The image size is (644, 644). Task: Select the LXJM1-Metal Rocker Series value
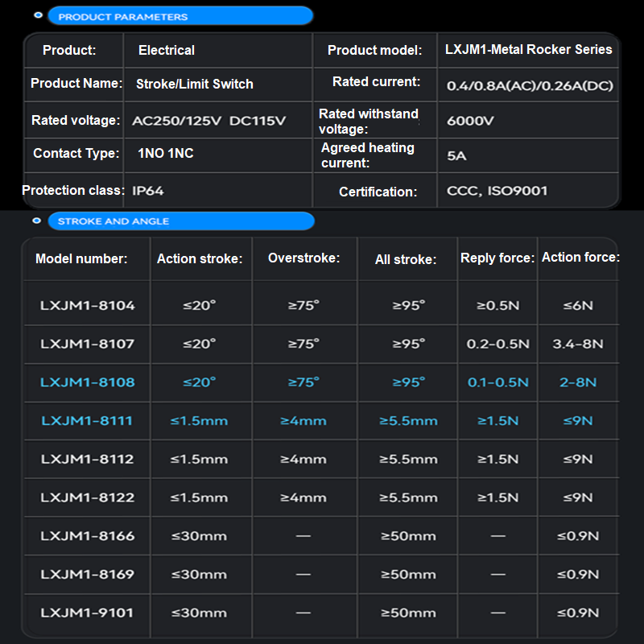(529, 49)
